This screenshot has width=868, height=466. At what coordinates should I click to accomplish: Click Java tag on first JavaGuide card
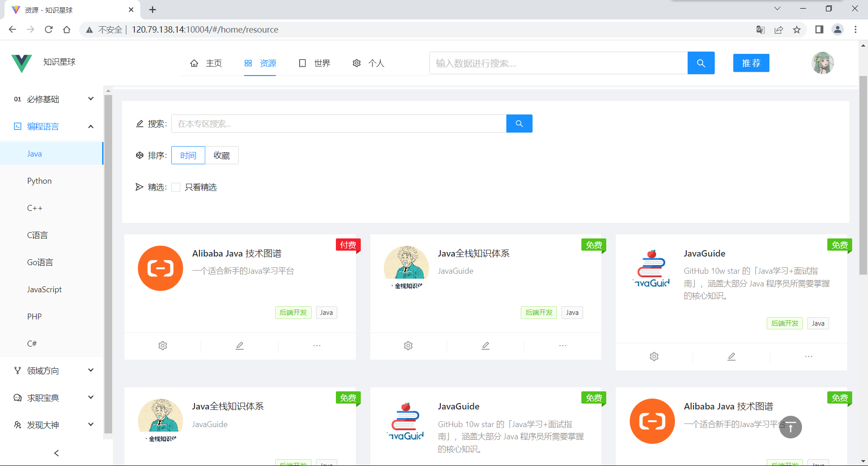[818, 323]
